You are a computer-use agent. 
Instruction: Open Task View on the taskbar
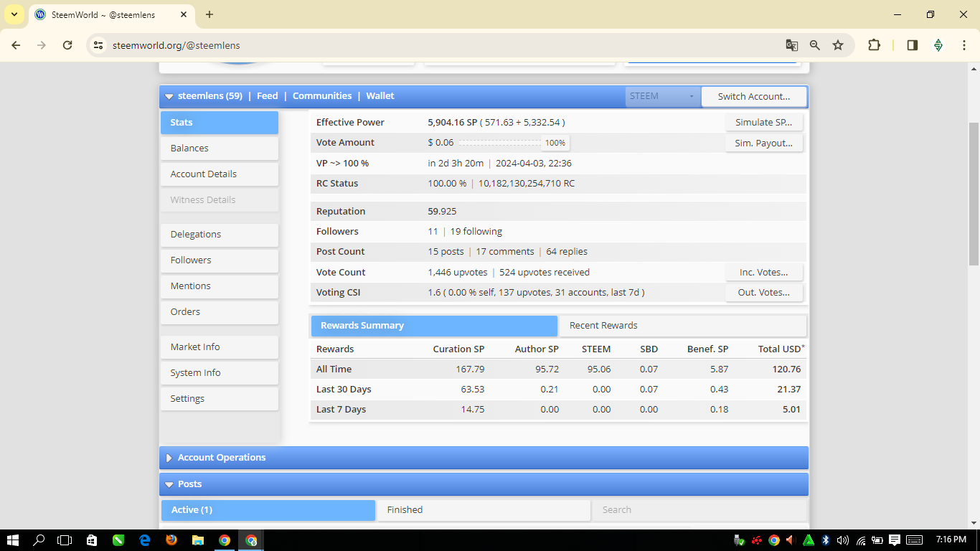pyautogui.click(x=65, y=540)
